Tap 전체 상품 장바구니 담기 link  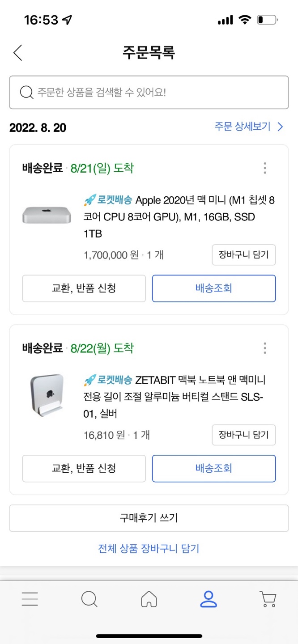[x=149, y=548]
